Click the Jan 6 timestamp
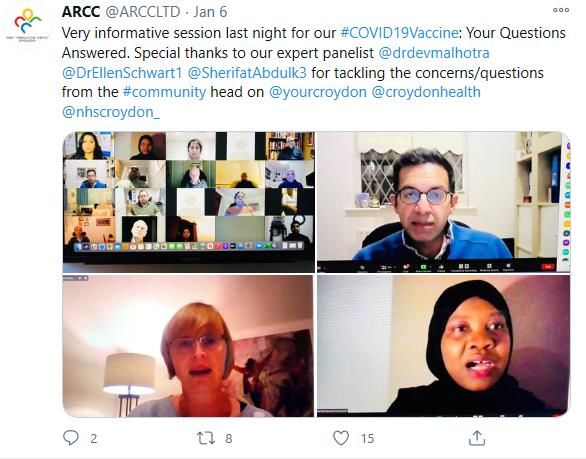This screenshot has height=459, width=586. click(x=210, y=12)
